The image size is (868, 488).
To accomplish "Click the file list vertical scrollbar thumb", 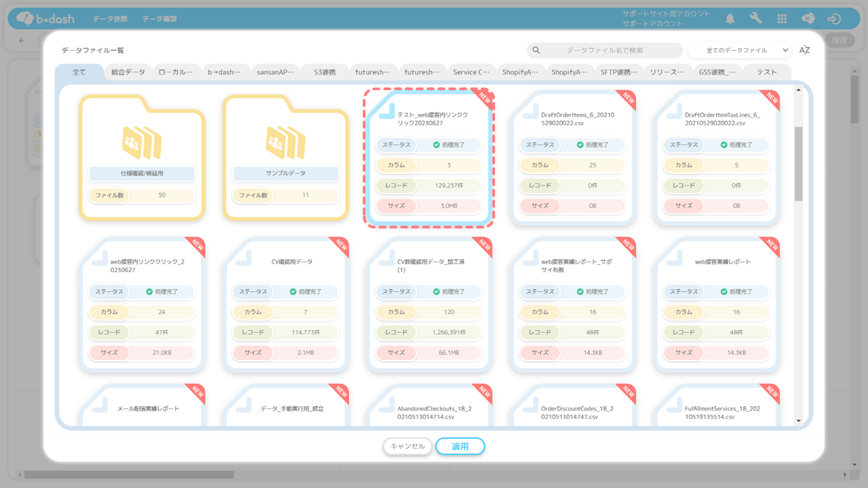I will [798, 163].
